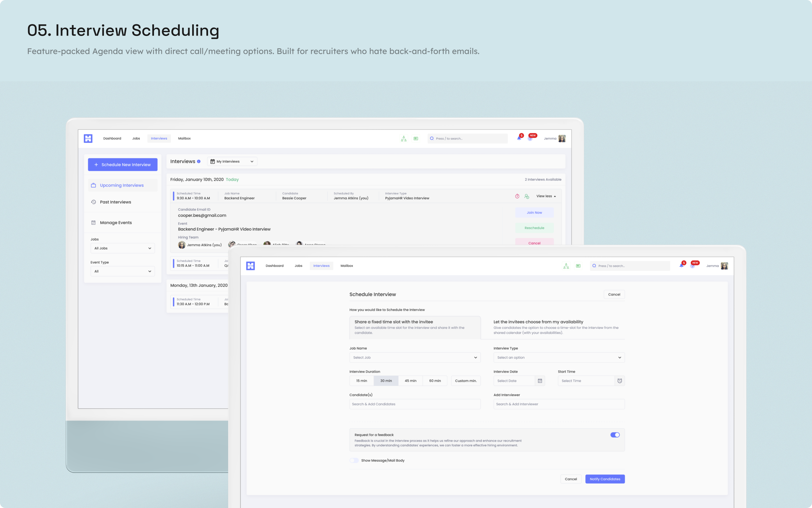The width and height of the screenshot is (812, 508).
Task: Select Share a fixed time slot tab
Action: [x=415, y=327]
